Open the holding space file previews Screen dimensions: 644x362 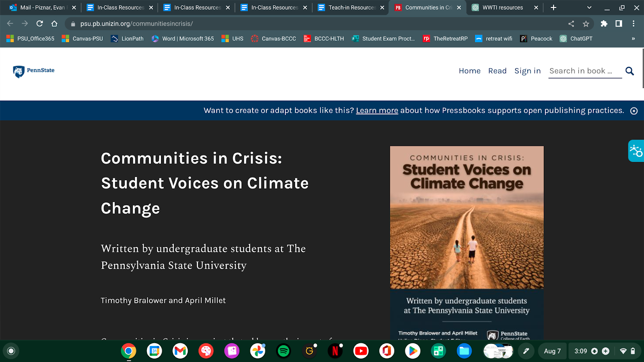tap(498, 351)
